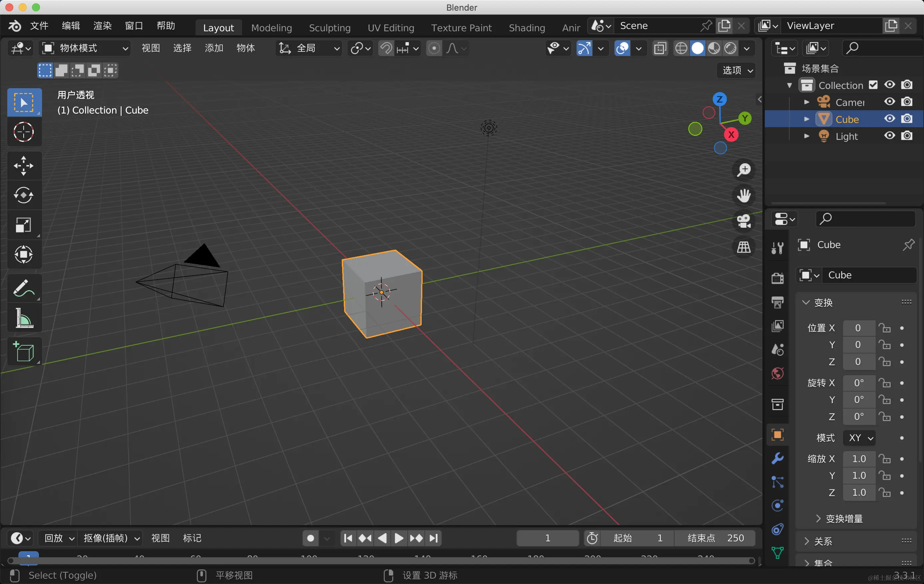Uncheck the Collection exclude checkbox
Viewport: 924px width, 584px height.
[873, 85]
